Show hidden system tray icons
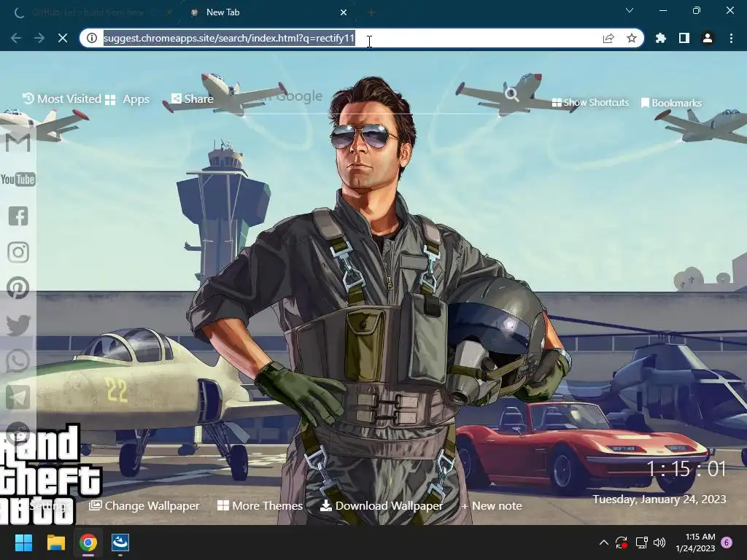The height and width of the screenshot is (560, 747). (603, 542)
